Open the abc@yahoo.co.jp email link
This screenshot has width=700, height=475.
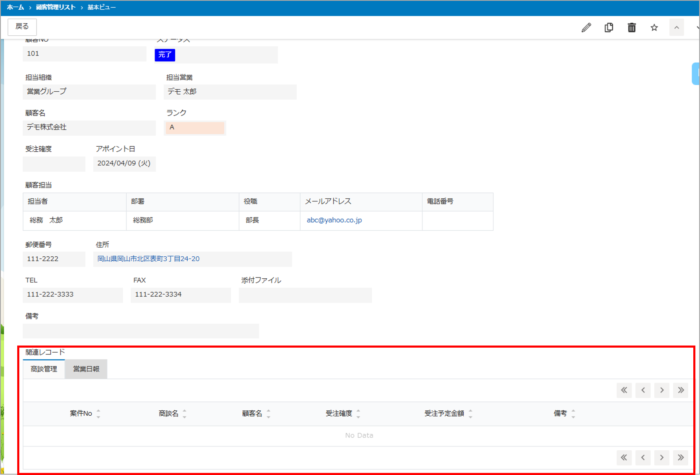click(x=334, y=220)
